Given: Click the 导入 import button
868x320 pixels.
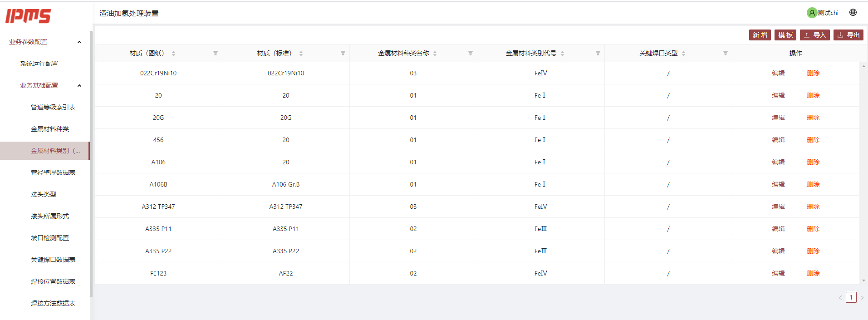Looking at the screenshot, I should pos(815,35).
